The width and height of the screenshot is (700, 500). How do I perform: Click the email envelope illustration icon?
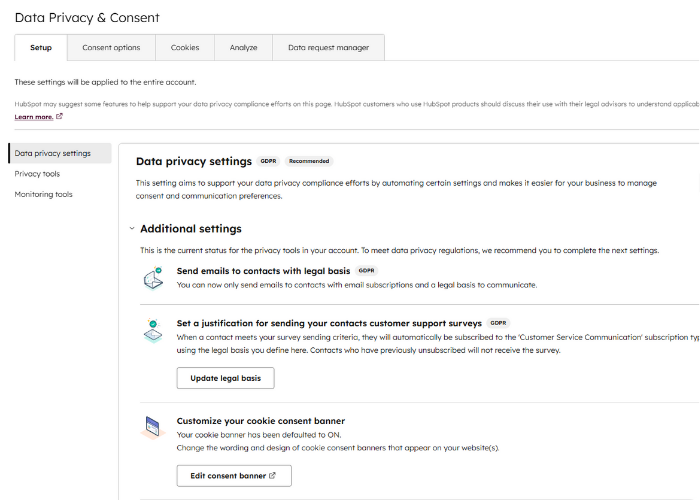[153, 278]
